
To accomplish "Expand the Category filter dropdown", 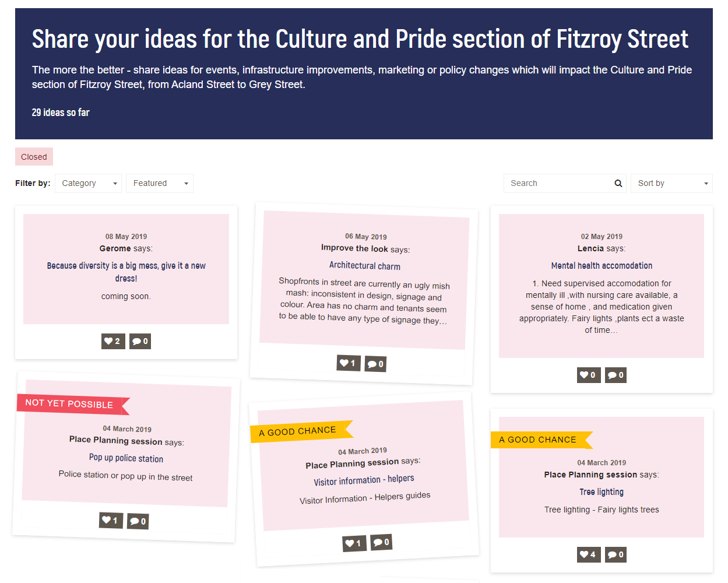I will [88, 183].
